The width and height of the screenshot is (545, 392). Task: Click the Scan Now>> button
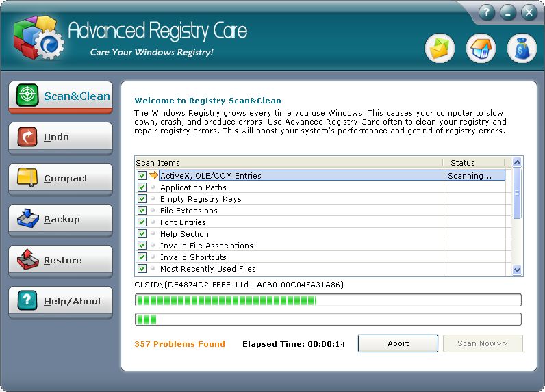click(x=483, y=343)
